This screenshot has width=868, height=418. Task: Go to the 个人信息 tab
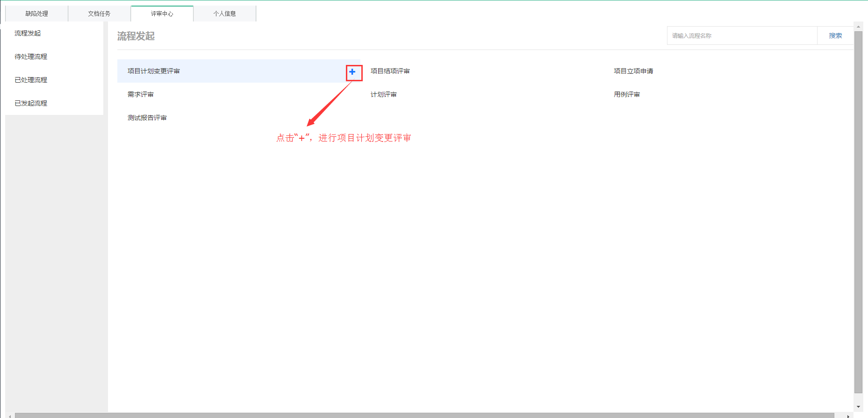click(x=224, y=14)
